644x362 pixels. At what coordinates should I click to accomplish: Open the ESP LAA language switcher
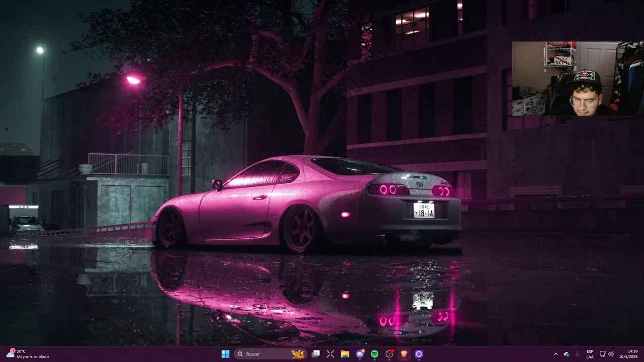tap(590, 354)
